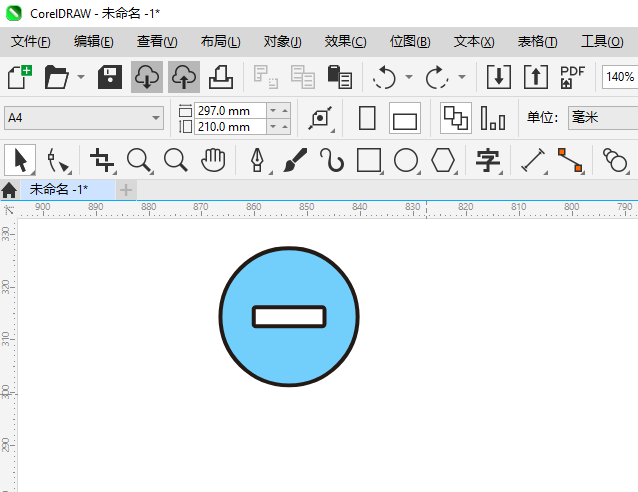
Task: Select the second magnifier tool
Action: pyautogui.click(x=176, y=160)
